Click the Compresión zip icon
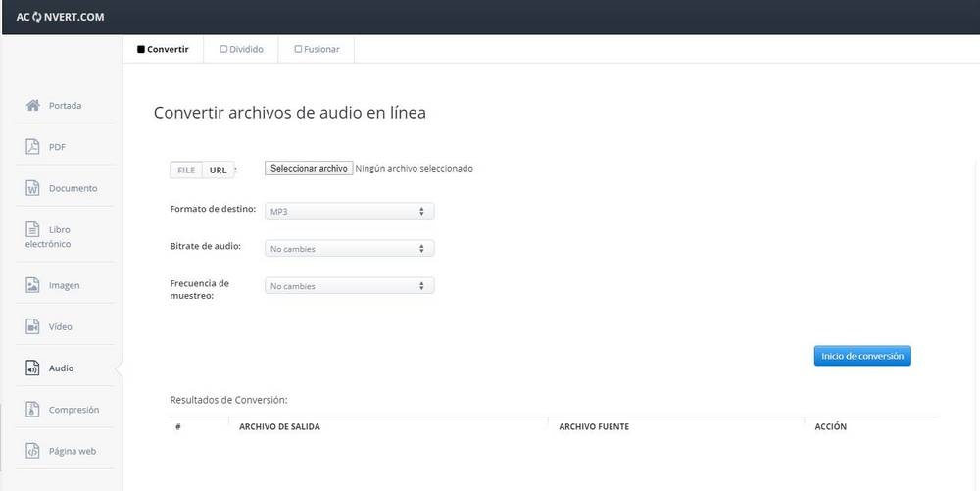Image resolution: width=980 pixels, height=491 pixels. pyautogui.click(x=32, y=410)
